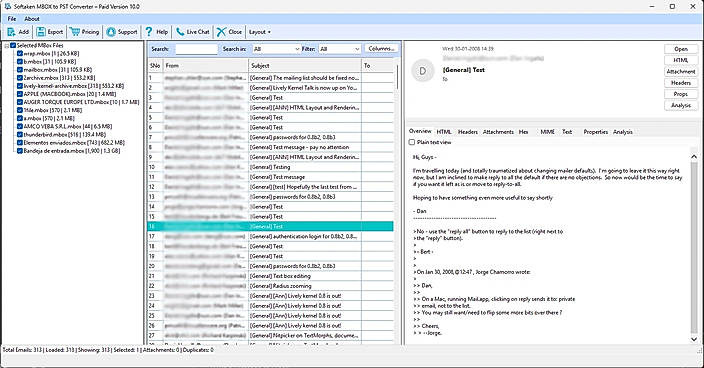Click the preview pane scroll down arrow

point(694,339)
